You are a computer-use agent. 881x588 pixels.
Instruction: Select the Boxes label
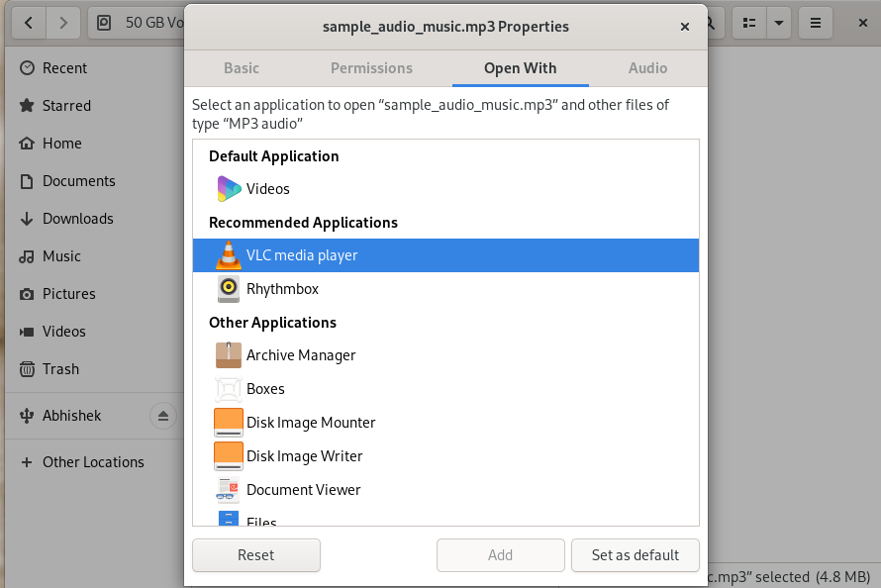tap(265, 389)
